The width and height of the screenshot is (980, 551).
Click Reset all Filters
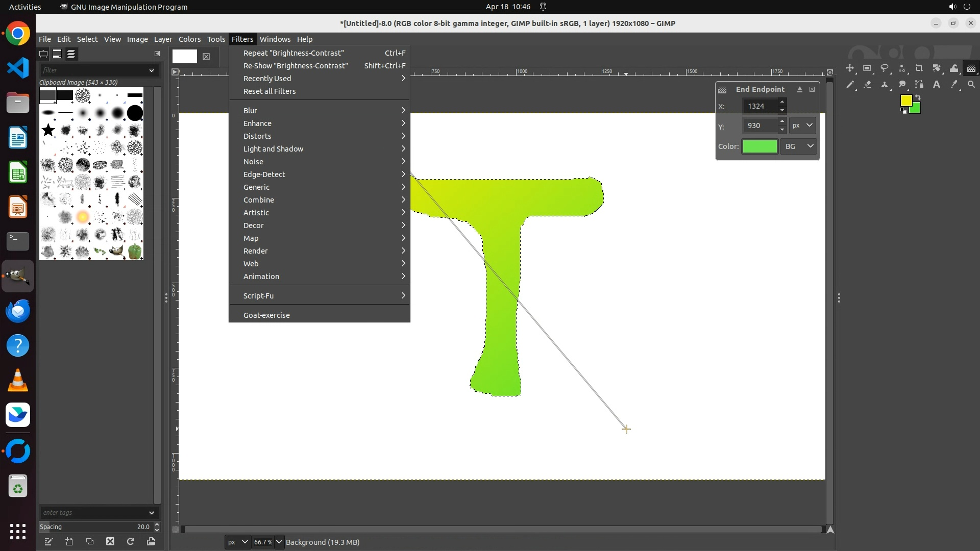[x=269, y=91]
